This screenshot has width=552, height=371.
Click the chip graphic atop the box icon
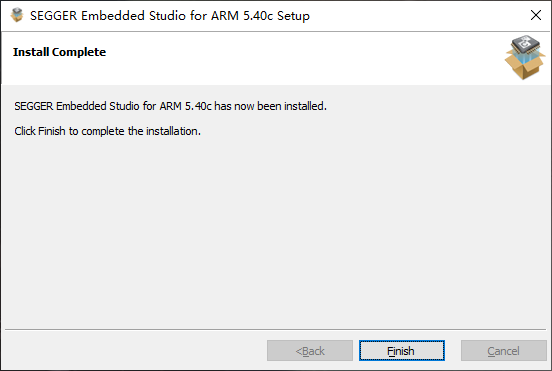coord(526,44)
